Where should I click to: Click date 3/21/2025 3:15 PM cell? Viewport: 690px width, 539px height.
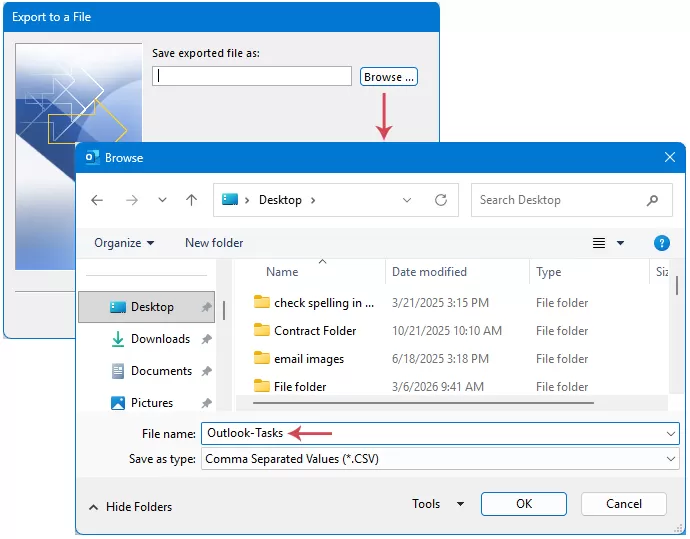point(440,303)
